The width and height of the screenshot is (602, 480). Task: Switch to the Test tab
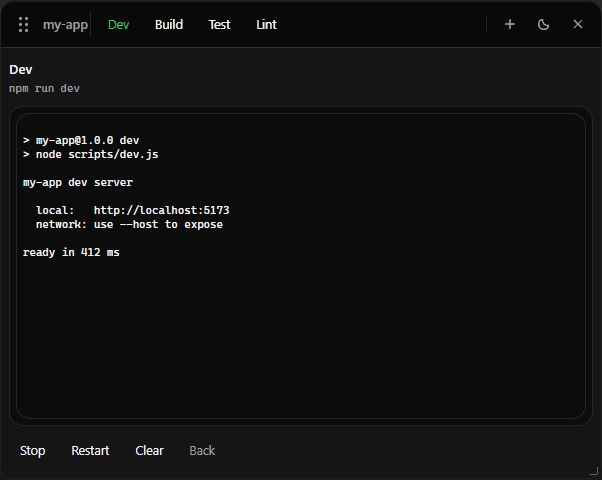(x=219, y=25)
